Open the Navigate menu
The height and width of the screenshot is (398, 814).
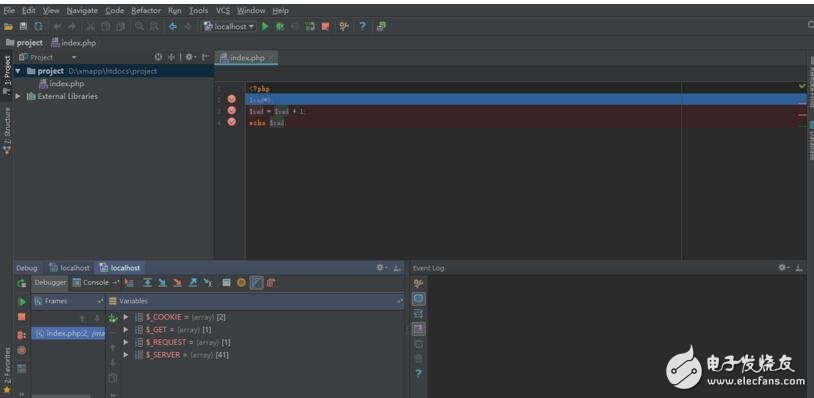[82, 10]
